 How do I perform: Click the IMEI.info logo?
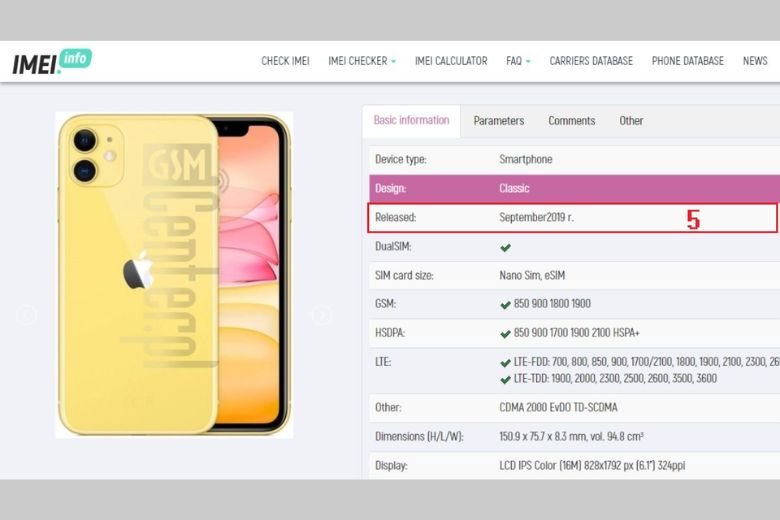[x=52, y=61]
